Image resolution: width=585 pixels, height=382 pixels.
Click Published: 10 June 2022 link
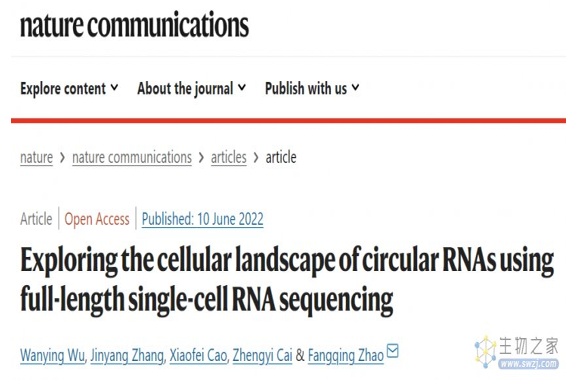tap(203, 219)
